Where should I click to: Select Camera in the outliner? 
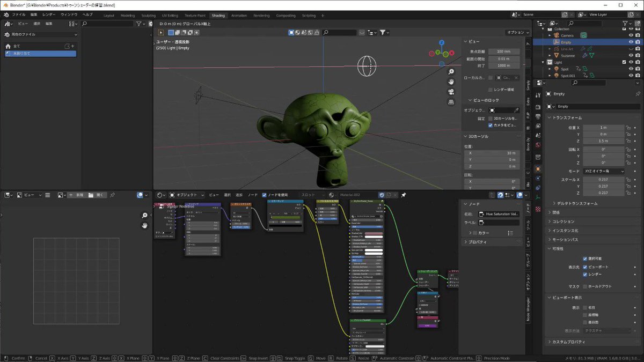pos(567,35)
